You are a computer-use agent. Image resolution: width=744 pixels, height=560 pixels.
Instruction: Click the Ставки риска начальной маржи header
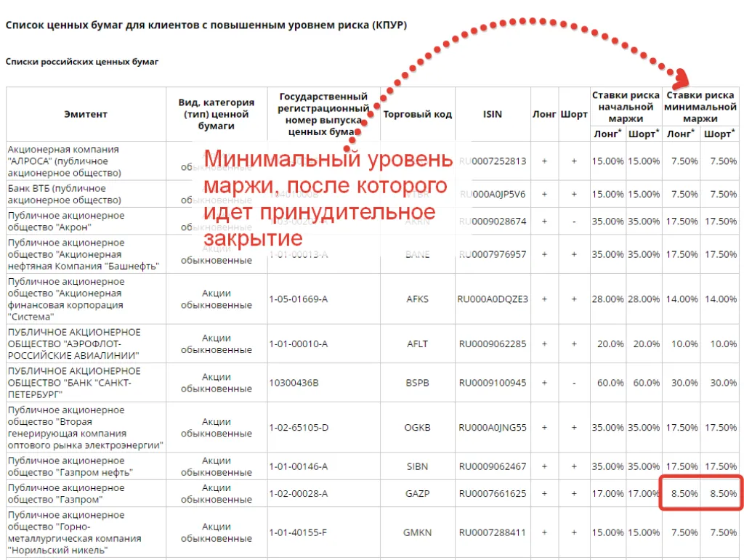[x=626, y=107]
